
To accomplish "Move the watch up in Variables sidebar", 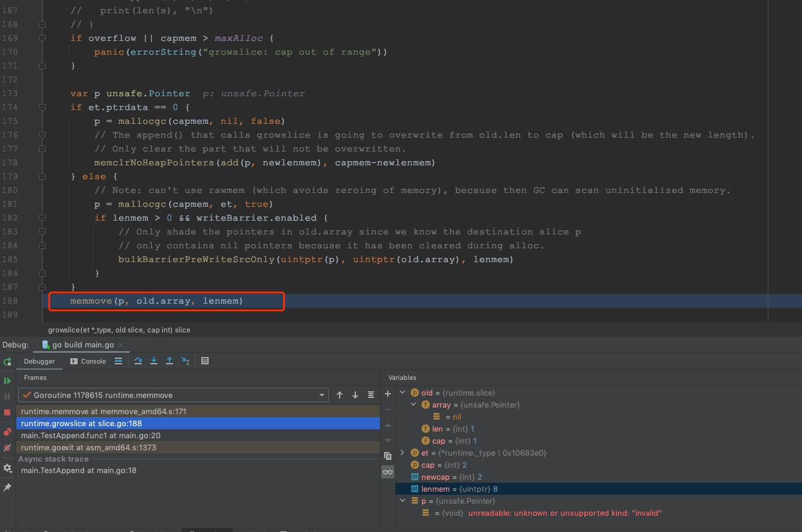I will (388, 425).
